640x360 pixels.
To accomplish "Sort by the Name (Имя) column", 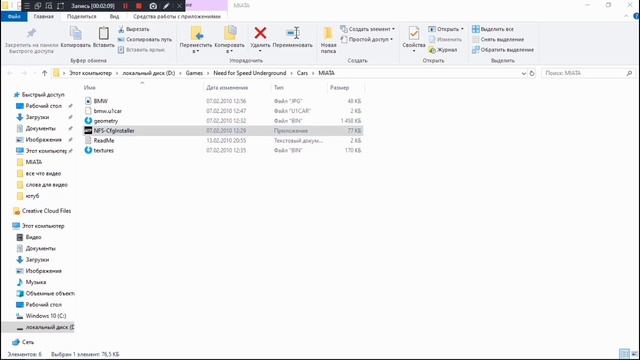I will 89,88.
